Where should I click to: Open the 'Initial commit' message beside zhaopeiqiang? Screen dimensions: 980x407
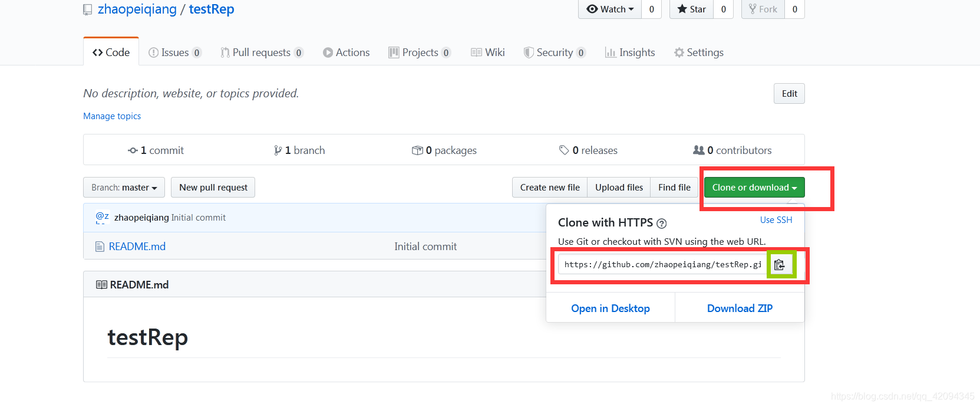199,218
